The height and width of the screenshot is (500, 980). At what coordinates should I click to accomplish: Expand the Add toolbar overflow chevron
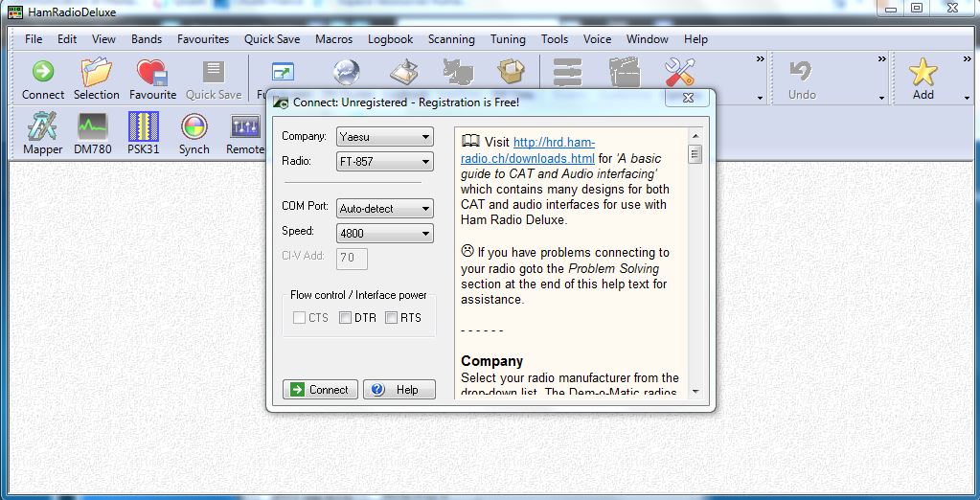[x=967, y=59]
